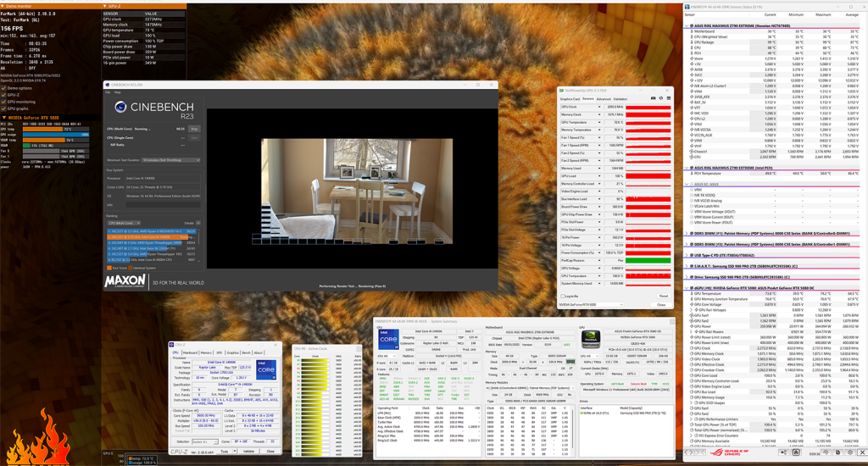Click the Intel Core logo in CPU-Z
This screenshot has height=466, width=868.
tap(265, 369)
